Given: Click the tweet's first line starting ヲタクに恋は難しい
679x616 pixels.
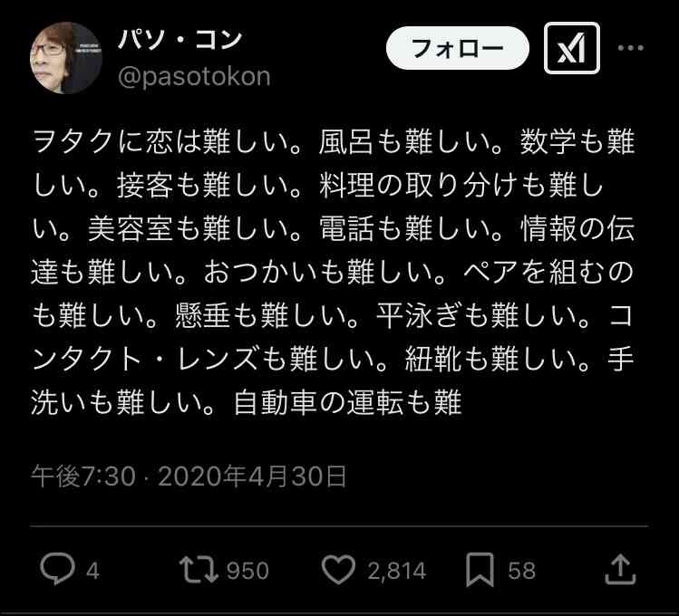Looking at the screenshot, I should tap(334, 141).
